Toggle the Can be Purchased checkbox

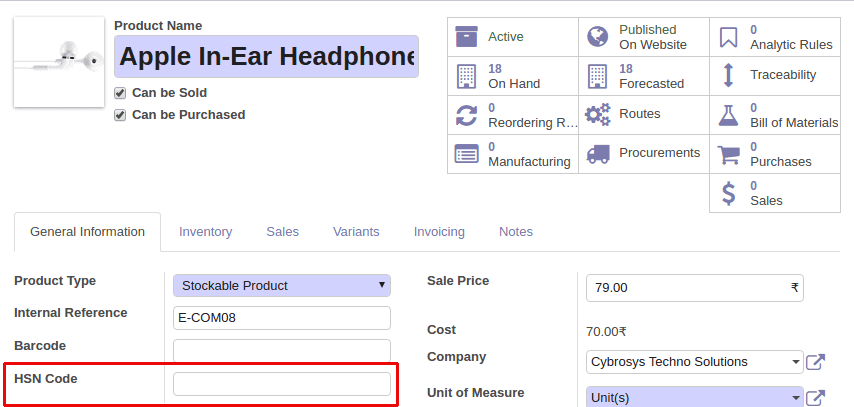click(x=120, y=115)
